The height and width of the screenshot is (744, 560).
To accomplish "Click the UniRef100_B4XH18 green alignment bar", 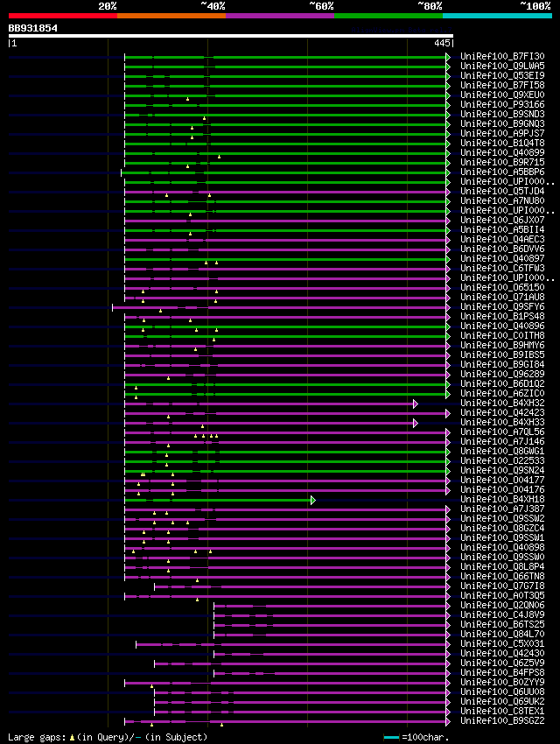I will click(218, 500).
